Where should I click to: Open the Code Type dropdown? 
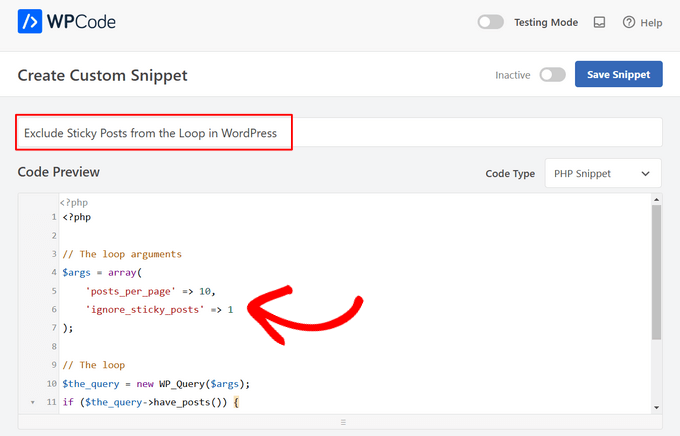pyautogui.click(x=603, y=173)
